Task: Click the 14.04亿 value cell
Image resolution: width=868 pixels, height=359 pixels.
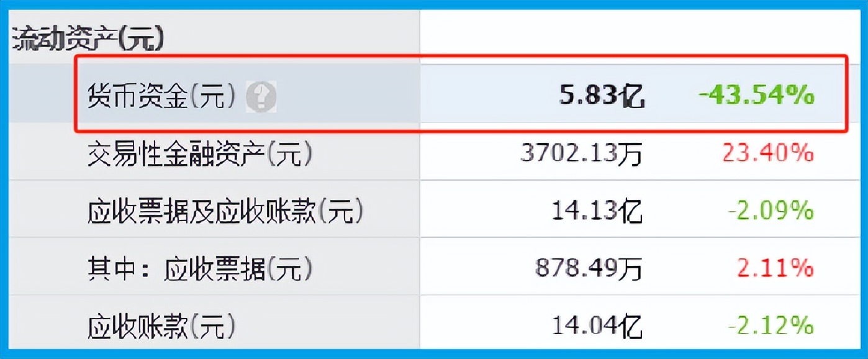Action: pyautogui.click(x=596, y=326)
